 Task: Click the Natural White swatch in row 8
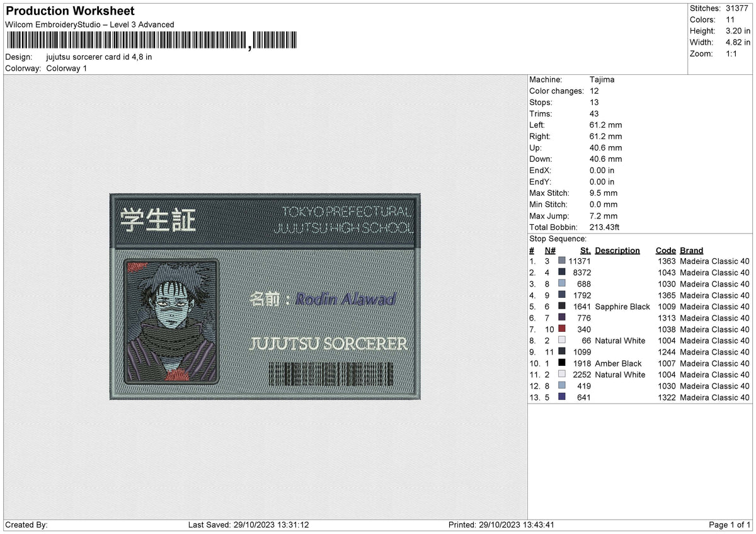point(562,341)
